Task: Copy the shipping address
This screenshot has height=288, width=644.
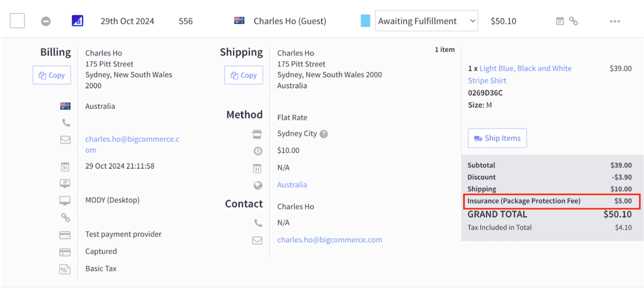Action: [x=243, y=75]
